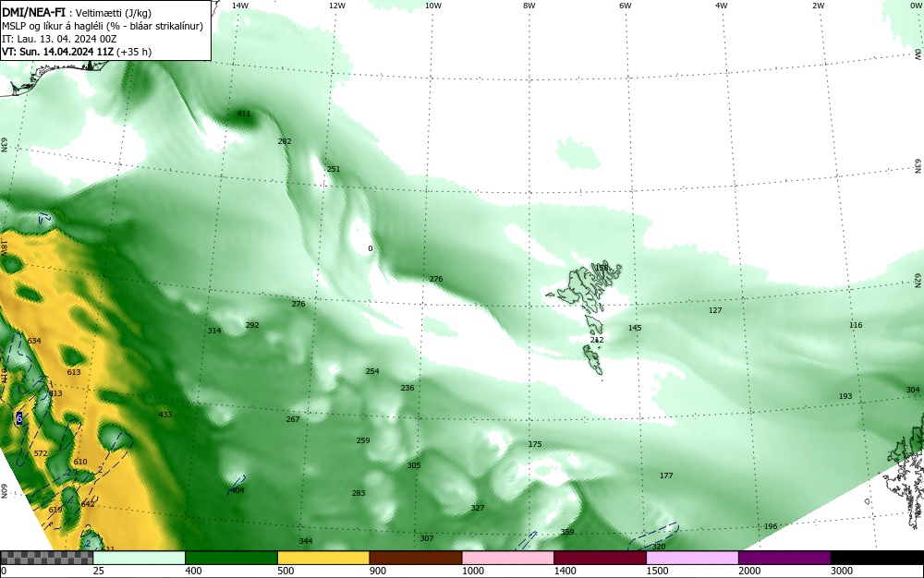Image resolution: width=924 pixels, height=578 pixels.
Task: Select the brown 900–1000 legend swatch
Action: click(x=416, y=558)
